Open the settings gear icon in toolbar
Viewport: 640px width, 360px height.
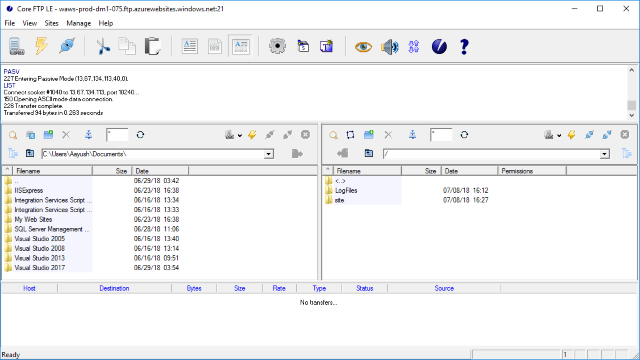pyautogui.click(x=277, y=46)
